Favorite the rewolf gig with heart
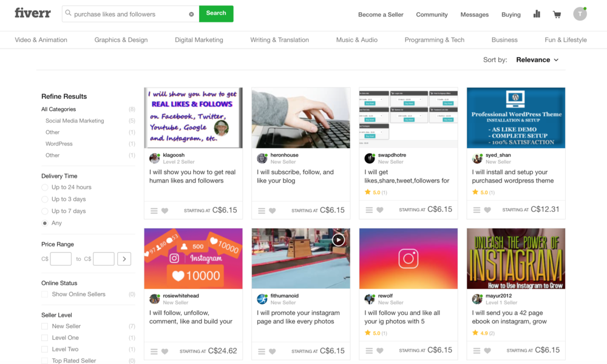 click(380, 351)
